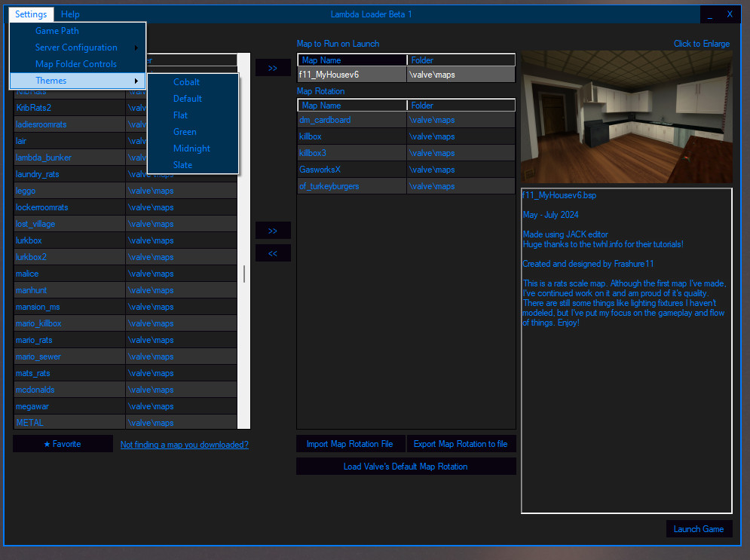Image resolution: width=750 pixels, height=560 pixels.
Task: Switch to the Green theme
Action: coord(185,131)
